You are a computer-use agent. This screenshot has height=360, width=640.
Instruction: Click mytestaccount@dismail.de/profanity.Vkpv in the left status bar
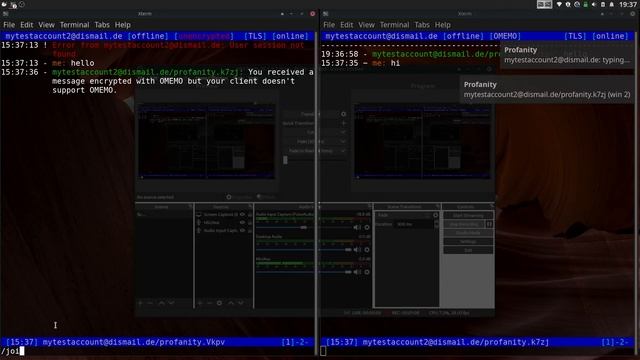click(134, 342)
